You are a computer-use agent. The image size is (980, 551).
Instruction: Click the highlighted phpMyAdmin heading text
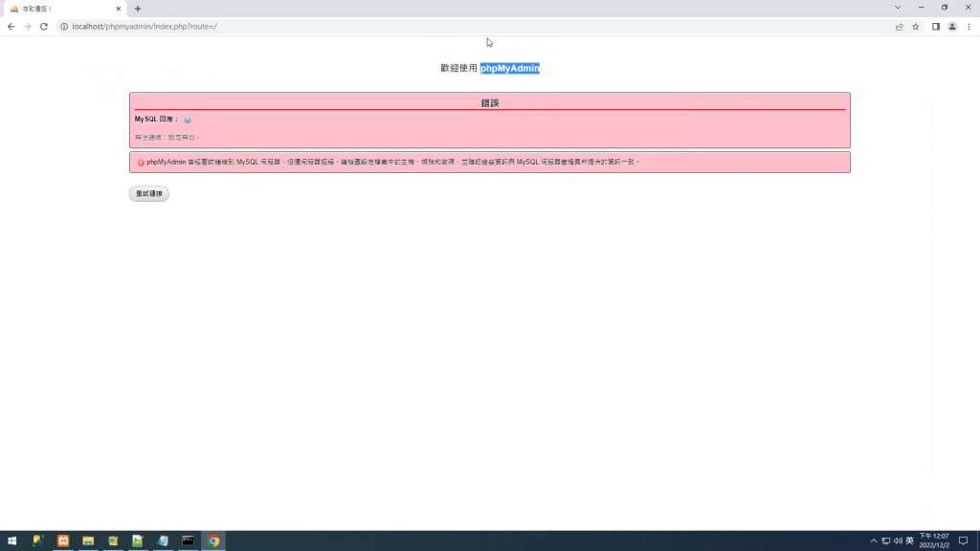(x=509, y=68)
